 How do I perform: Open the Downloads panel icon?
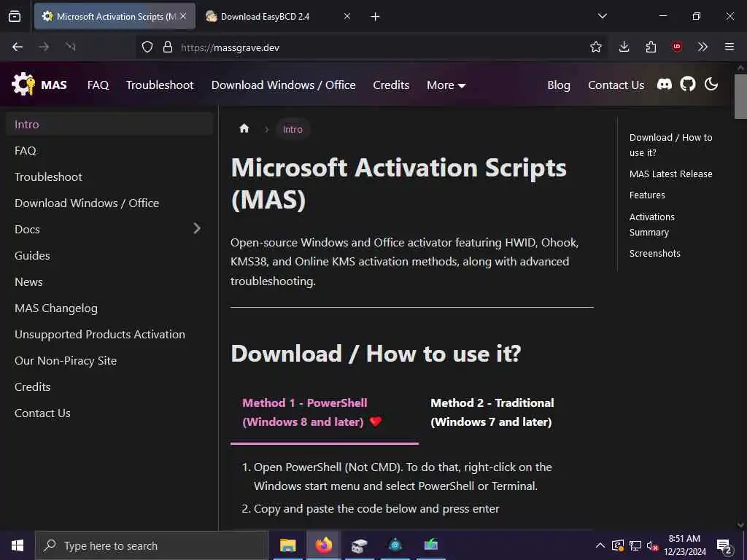pyautogui.click(x=624, y=47)
